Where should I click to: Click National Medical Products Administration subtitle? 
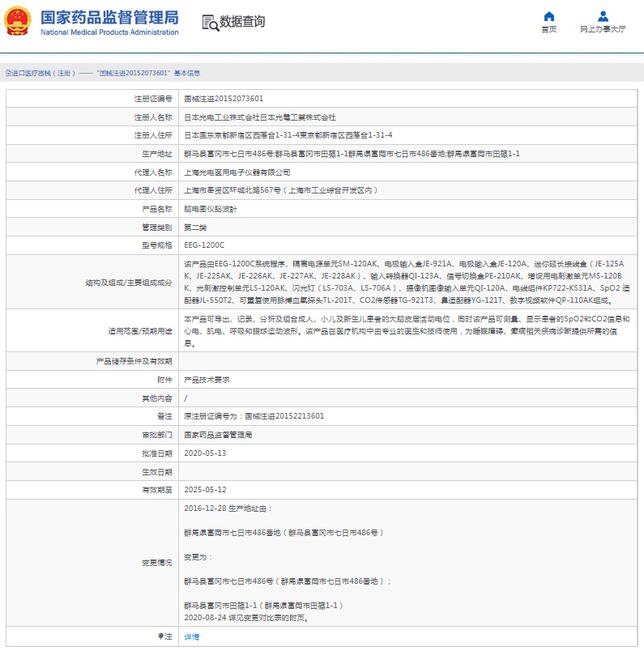[109, 32]
